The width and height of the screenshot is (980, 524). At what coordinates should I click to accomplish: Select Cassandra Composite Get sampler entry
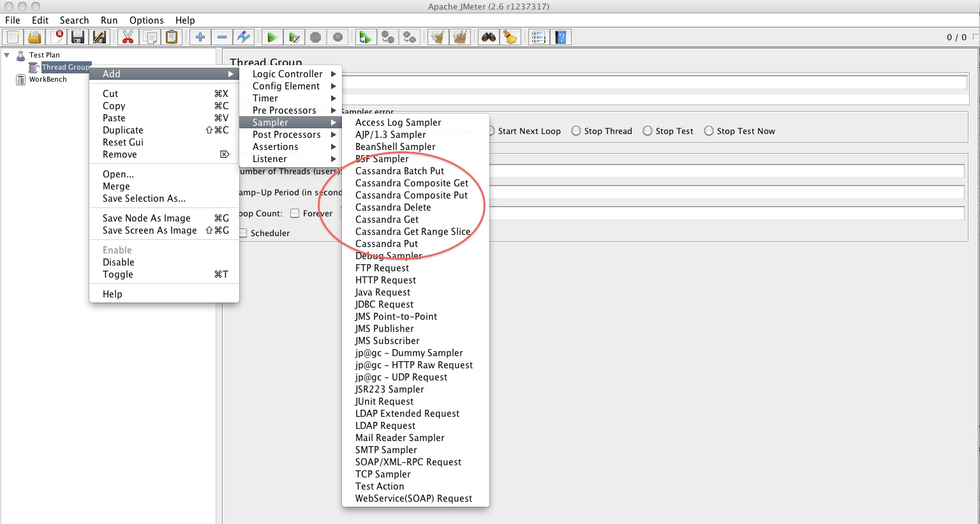(415, 183)
